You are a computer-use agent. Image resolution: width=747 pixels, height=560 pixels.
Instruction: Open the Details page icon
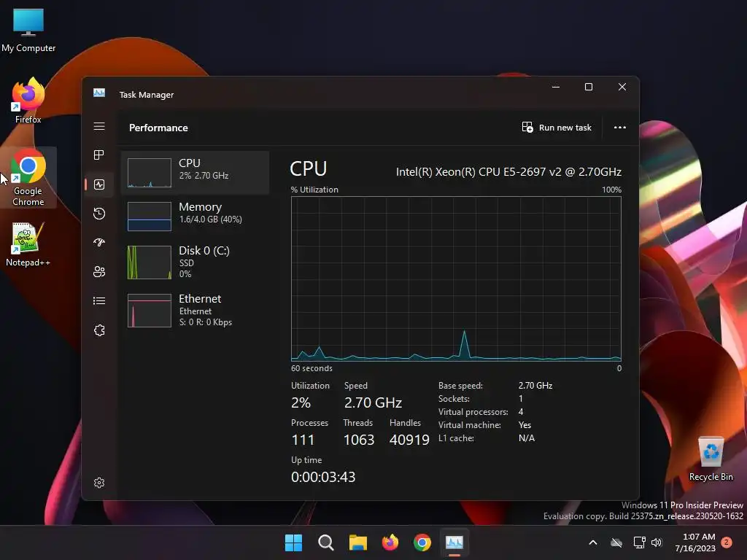coord(99,301)
